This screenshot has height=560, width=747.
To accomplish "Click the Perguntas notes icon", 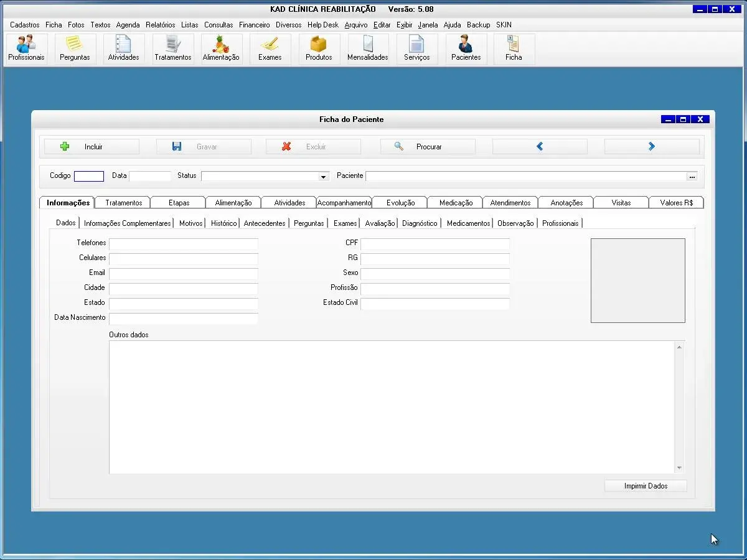I will [x=75, y=48].
